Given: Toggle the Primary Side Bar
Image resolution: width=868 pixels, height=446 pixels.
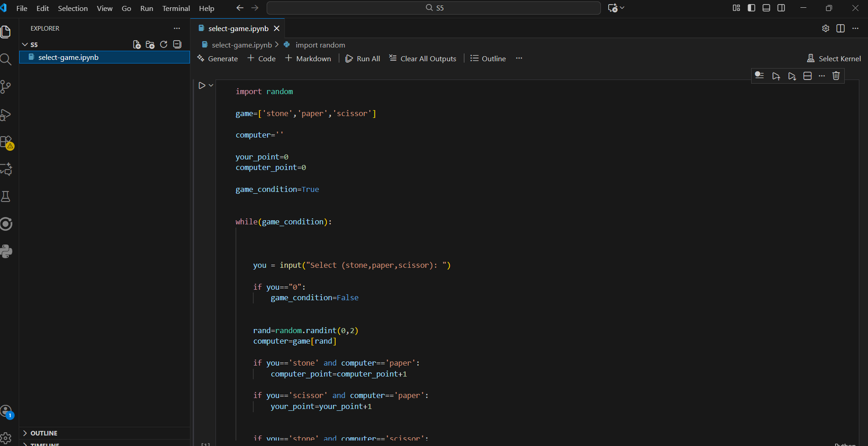Looking at the screenshot, I should [x=751, y=8].
